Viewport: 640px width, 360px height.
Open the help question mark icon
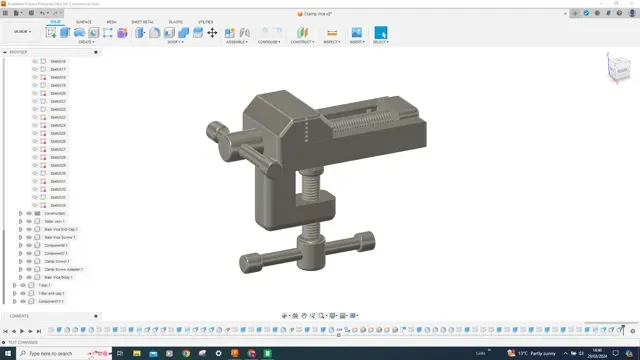pos(619,13)
